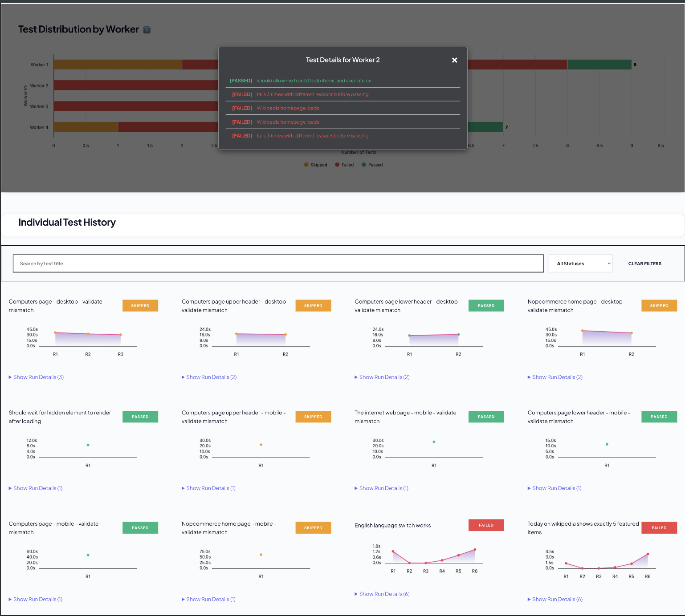Click FAILED badge on English language switch test
Screen dimensions: 685x616
[x=486, y=525]
